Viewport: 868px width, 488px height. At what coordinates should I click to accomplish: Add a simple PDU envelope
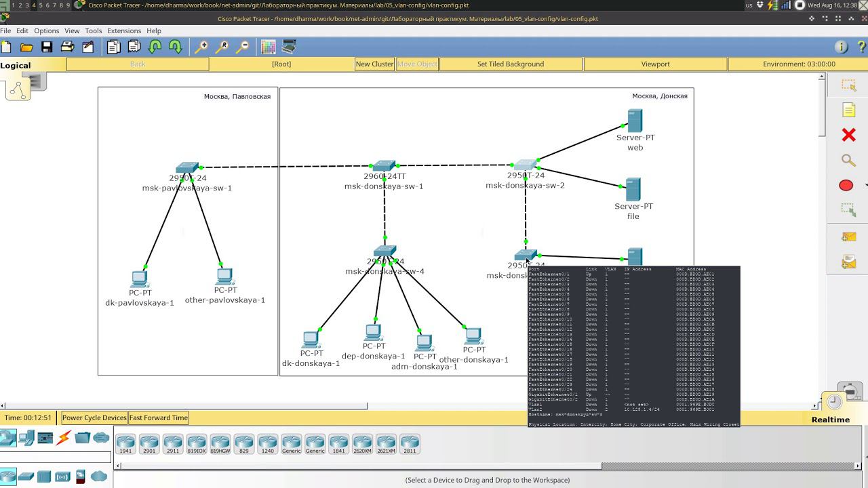848,237
